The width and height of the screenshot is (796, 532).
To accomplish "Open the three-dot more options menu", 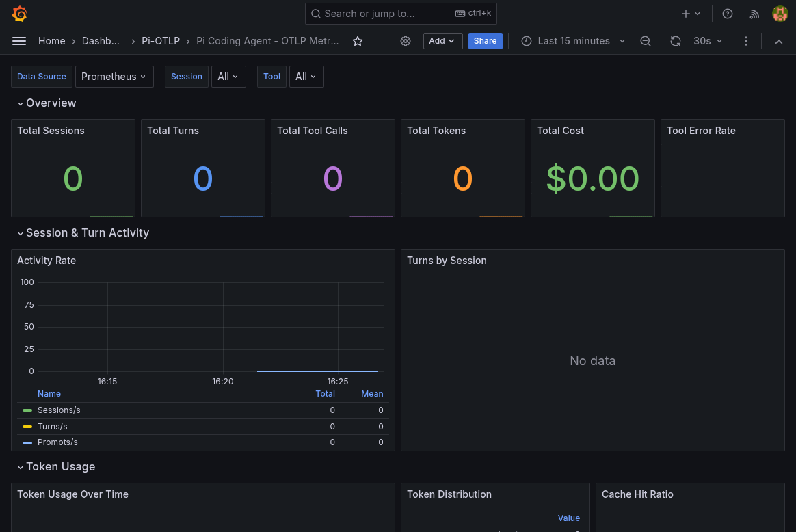I will click(746, 41).
